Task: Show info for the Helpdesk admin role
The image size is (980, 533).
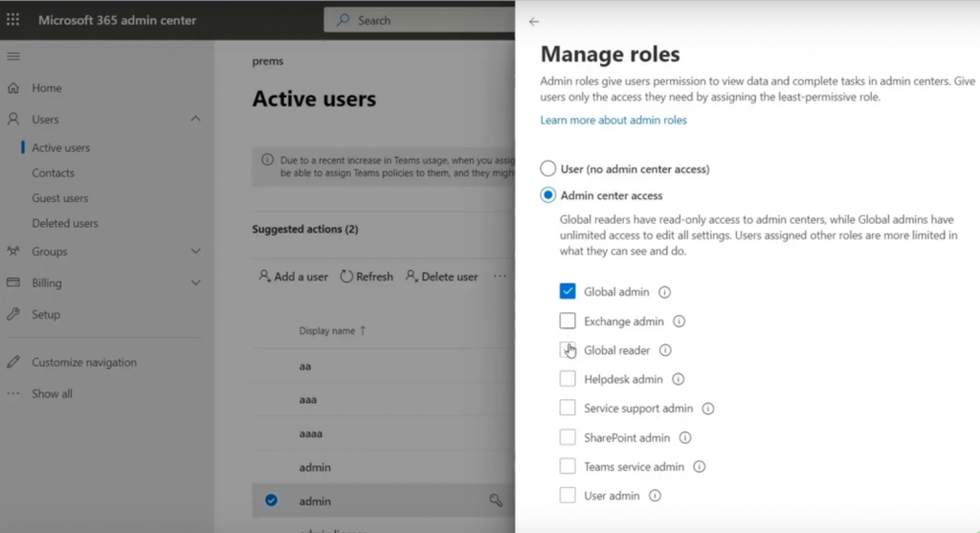Action: pyautogui.click(x=679, y=379)
